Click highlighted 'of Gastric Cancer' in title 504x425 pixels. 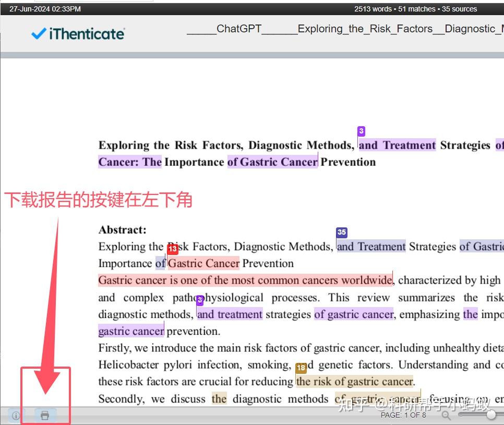(x=272, y=162)
